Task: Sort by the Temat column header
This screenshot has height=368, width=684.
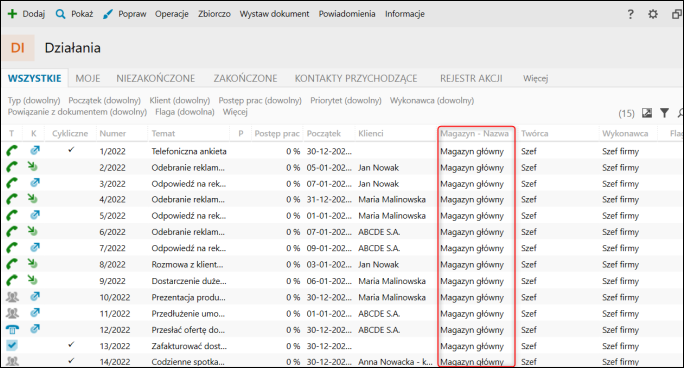Action: point(163,133)
